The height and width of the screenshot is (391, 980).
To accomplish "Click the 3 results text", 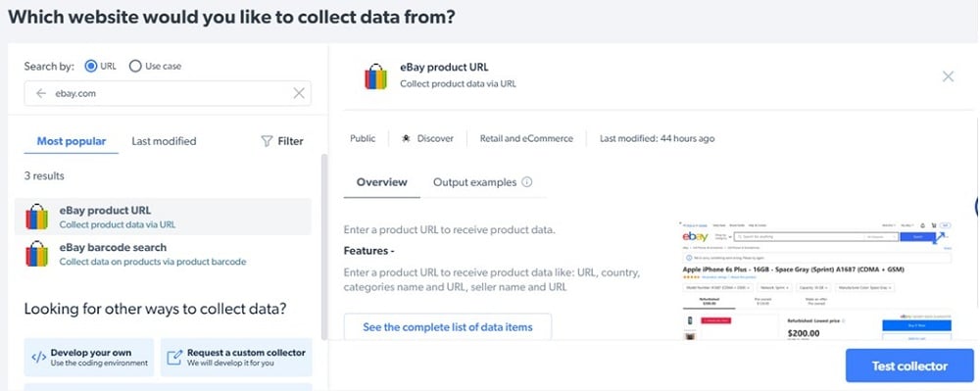I will coord(44,176).
